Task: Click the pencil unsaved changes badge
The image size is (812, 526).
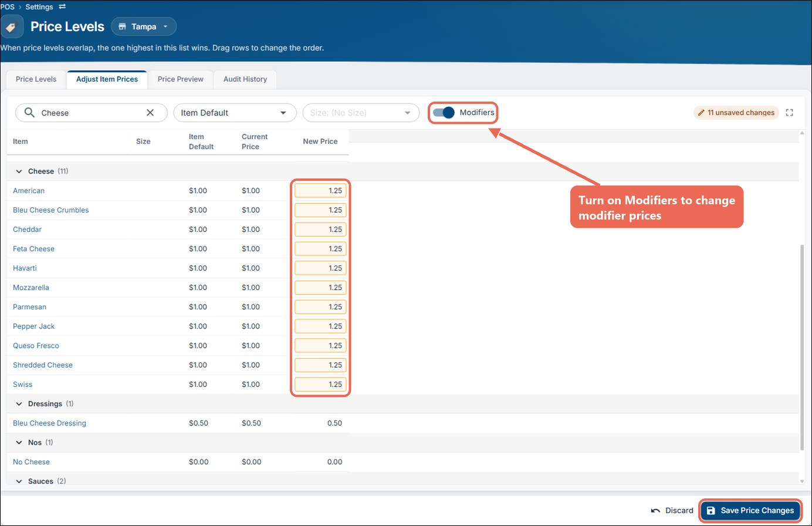Action: click(736, 113)
